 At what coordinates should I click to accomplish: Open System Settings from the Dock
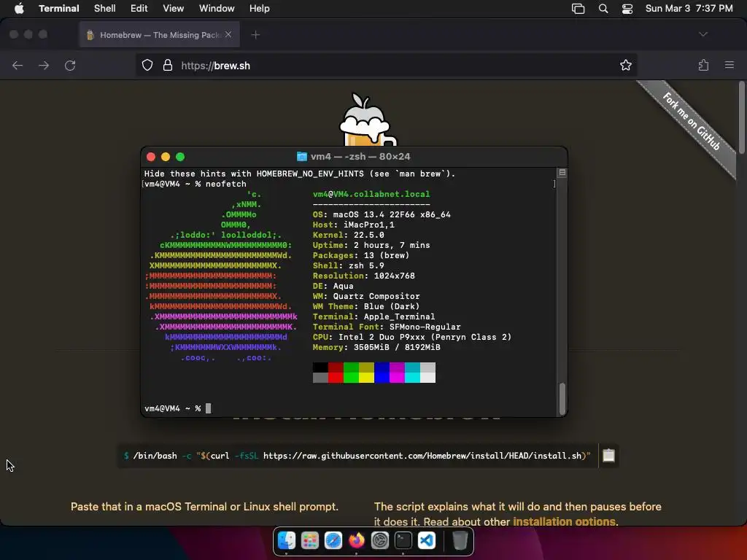tap(380, 540)
